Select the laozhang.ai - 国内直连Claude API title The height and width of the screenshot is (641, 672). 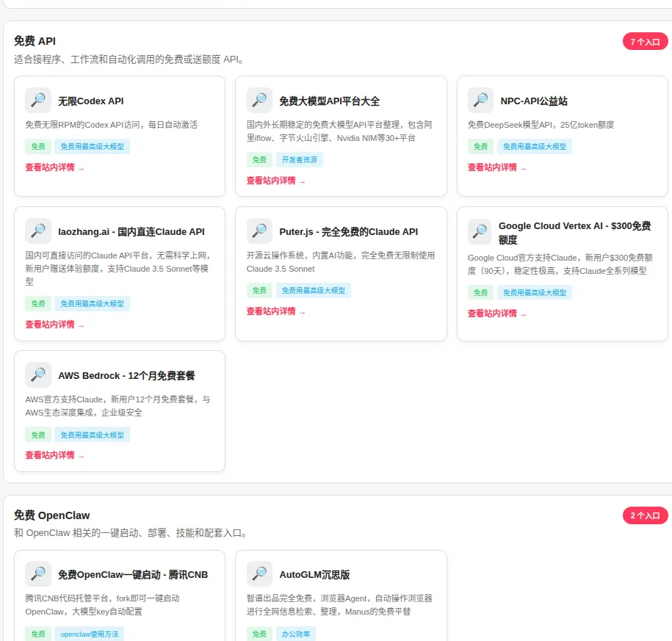pos(131,232)
